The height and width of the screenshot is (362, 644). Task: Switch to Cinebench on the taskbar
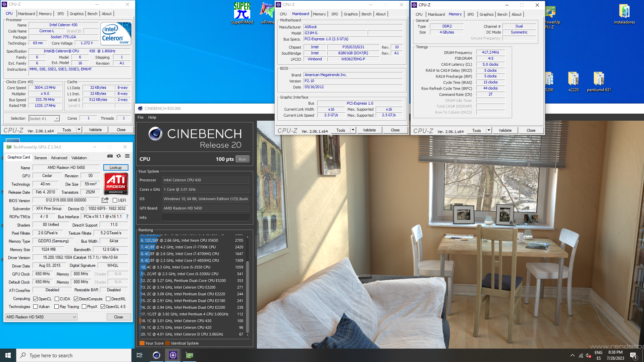pyautogui.click(x=156, y=355)
